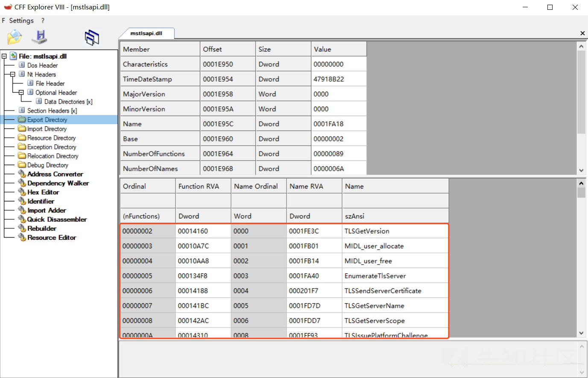Click down arrow of header table scrollbar

(581, 170)
